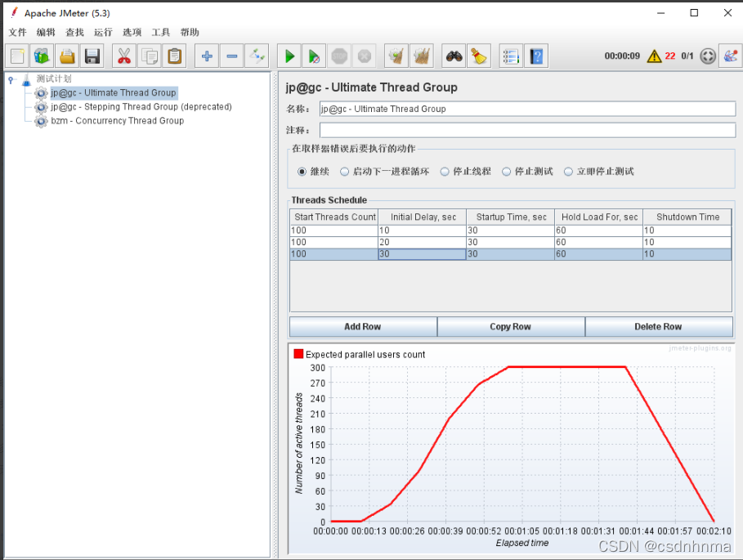The height and width of the screenshot is (560, 743).
Task: Select jp@gc - Ultimate Thread Group tree node
Action: point(114,93)
